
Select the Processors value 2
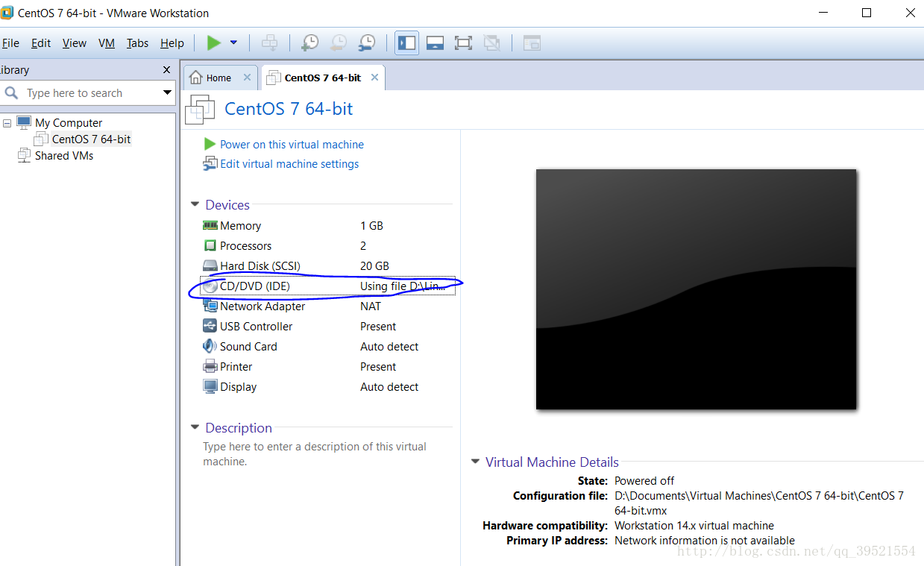pyautogui.click(x=363, y=246)
